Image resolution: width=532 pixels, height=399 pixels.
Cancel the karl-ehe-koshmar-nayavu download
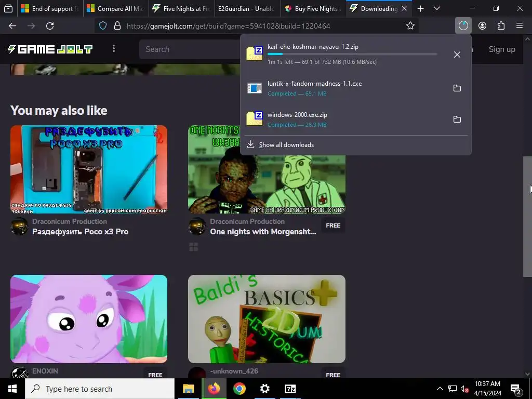(x=457, y=54)
